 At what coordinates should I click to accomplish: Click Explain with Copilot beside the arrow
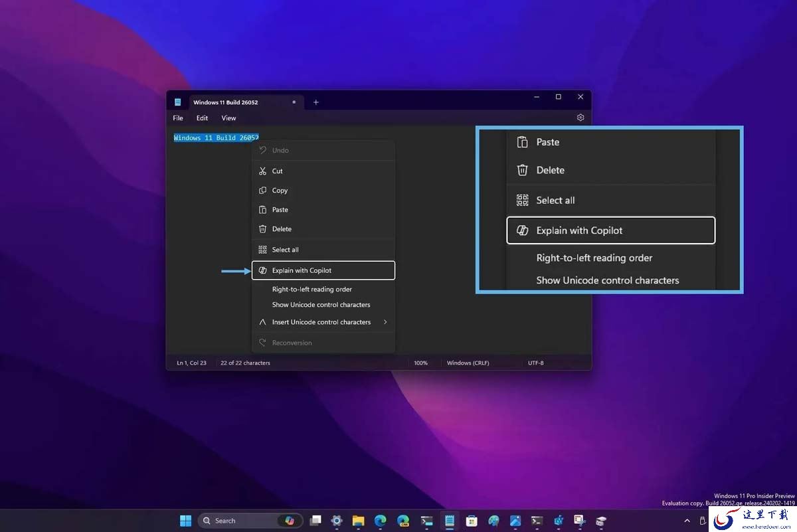(323, 270)
